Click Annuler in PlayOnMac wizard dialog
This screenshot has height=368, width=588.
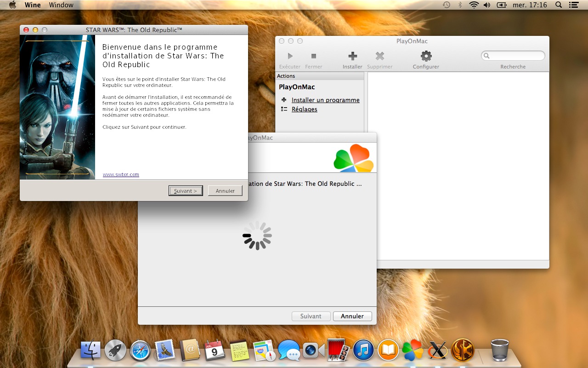352,316
